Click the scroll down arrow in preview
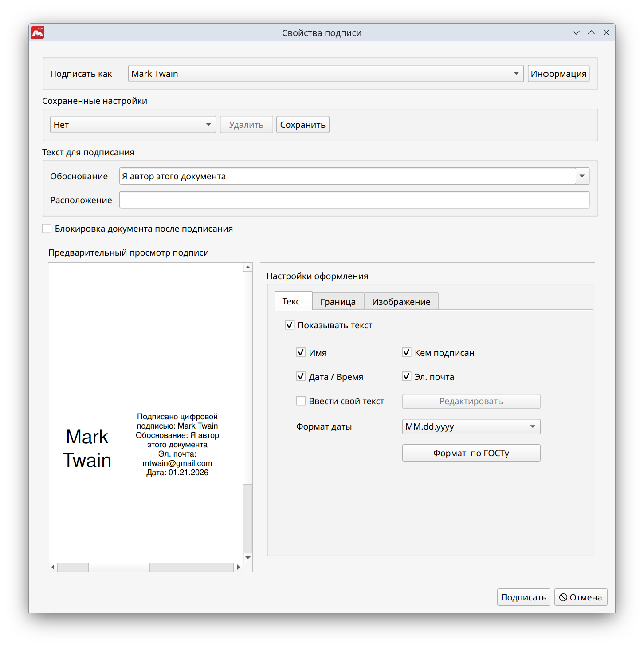The height and width of the screenshot is (647, 644). click(248, 558)
